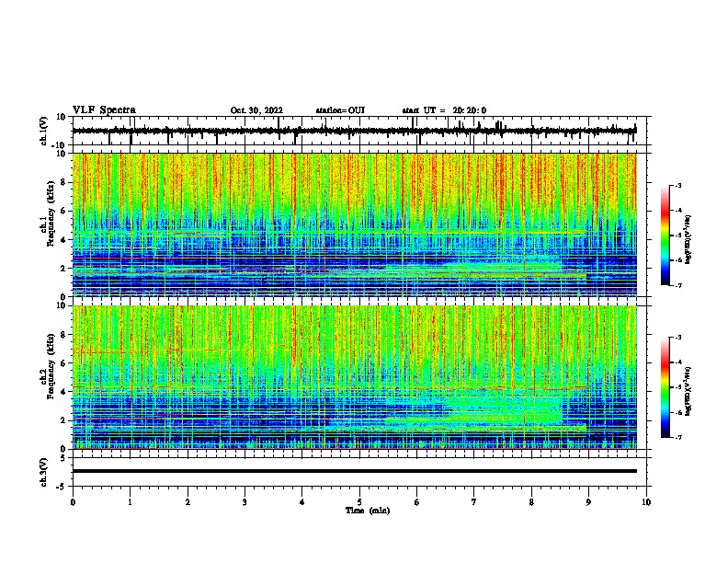Click time axis tick label "4"
The width and height of the screenshot is (728, 563).
click(x=302, y=502)
